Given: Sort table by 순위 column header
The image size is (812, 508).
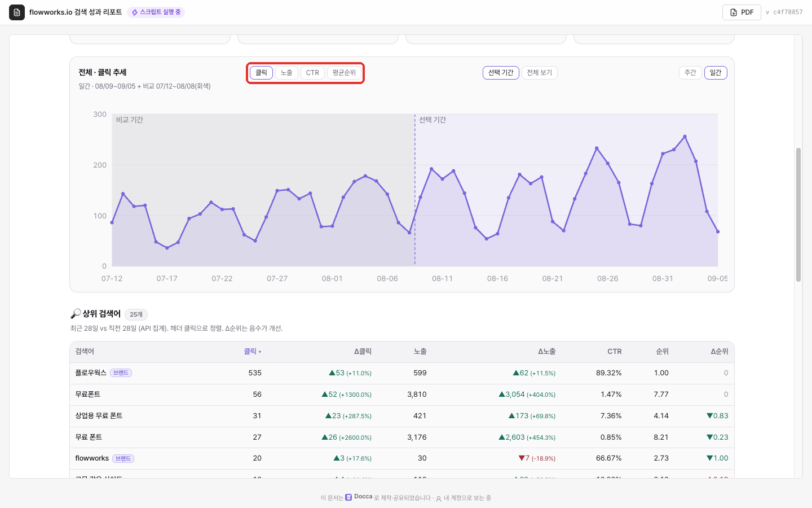Looking at the screenshot, I should coord(662,352).
